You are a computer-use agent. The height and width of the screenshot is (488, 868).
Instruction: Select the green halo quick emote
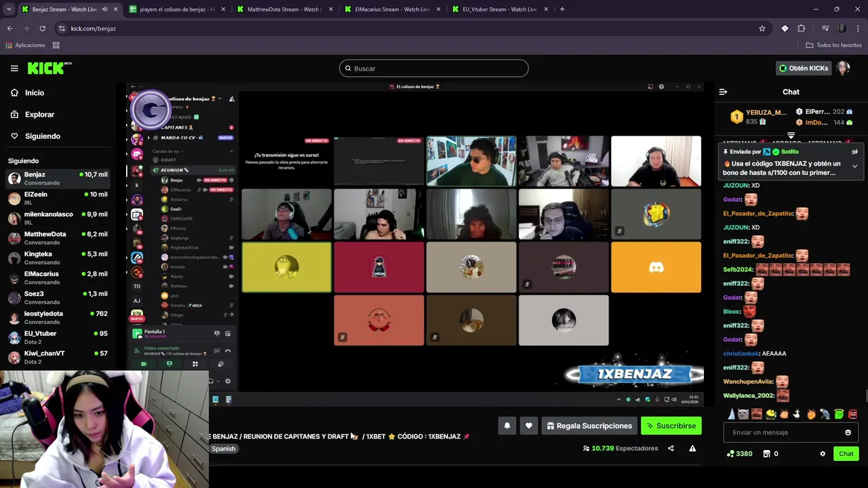(x=839, y=414)
